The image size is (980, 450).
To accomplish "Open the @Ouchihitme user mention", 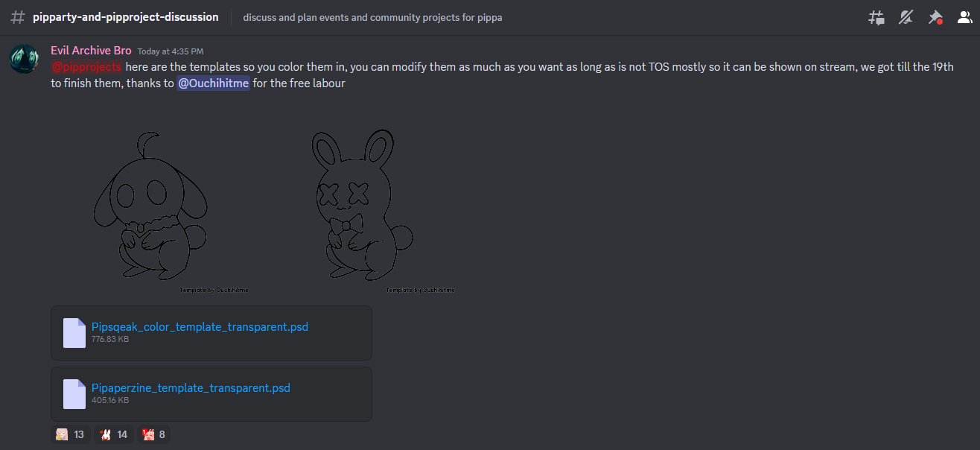I will coord(213,83).
